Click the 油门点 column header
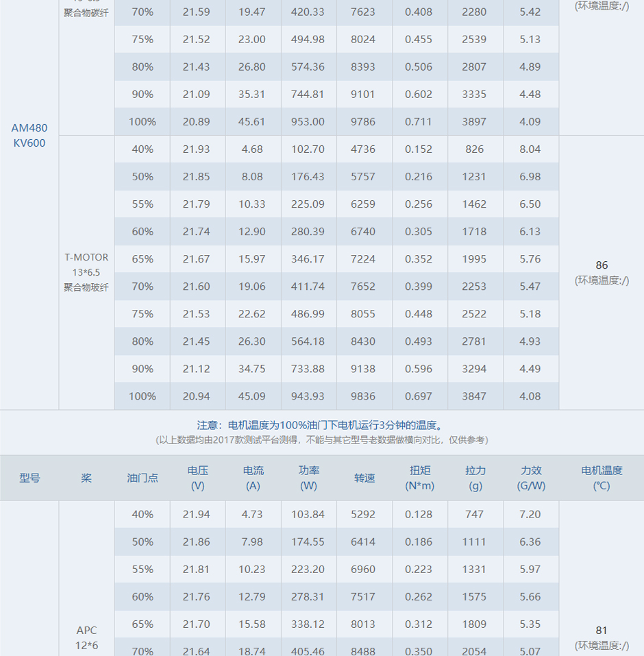 [x=143, y=478]
